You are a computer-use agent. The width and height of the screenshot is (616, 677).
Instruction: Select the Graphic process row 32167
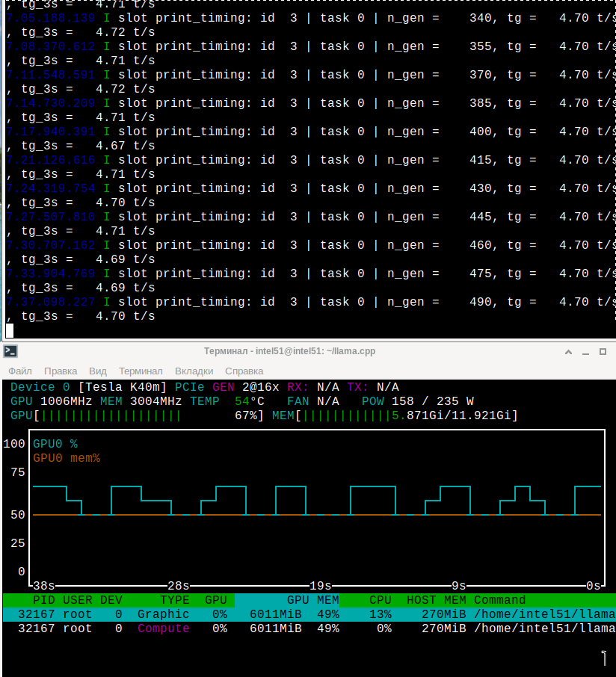[x=309, y=614]
